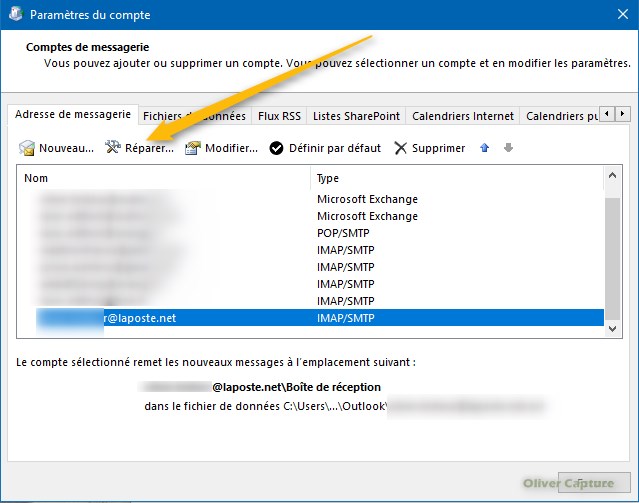Click the Réparer... button label
Screen dimensions: 639x503
tap(149, 148)
